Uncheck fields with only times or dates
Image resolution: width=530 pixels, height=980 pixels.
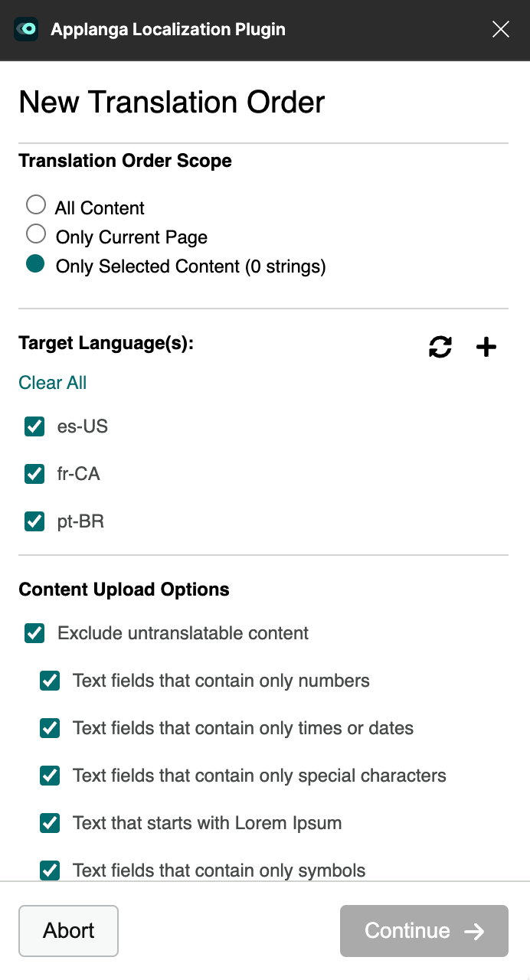pos(49,728)
